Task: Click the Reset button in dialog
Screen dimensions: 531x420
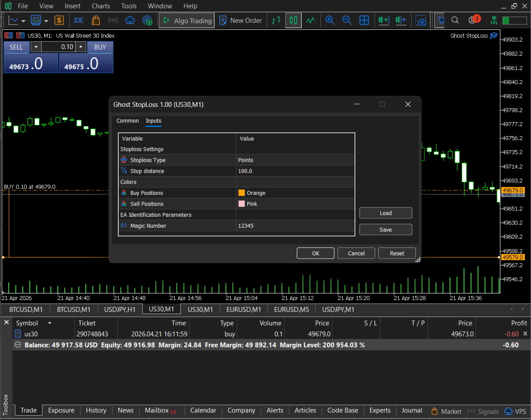Action: tap(397, 253)
